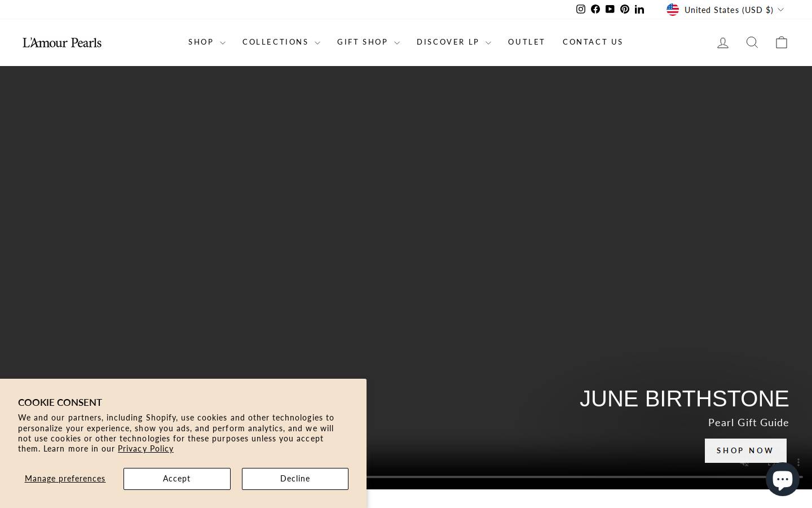Expand the COLLECTIONS menu
Screen dimensions: 812x508
pos(281,42)
